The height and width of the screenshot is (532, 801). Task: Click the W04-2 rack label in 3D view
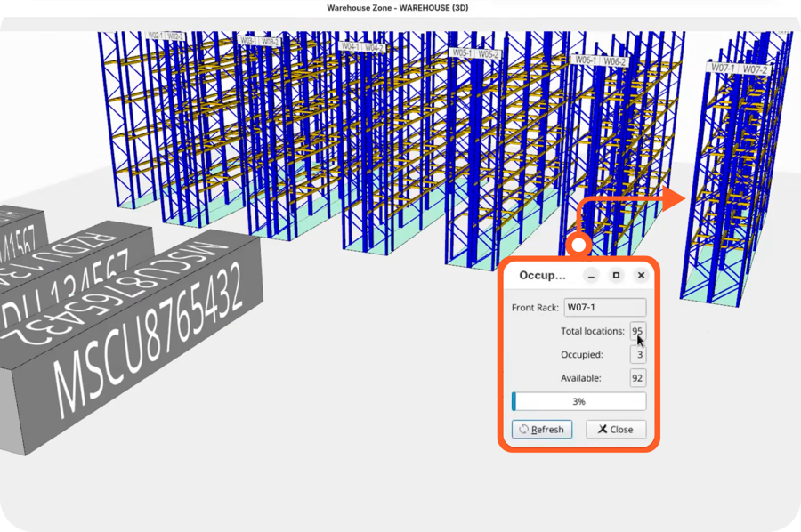pyautogui.click(x=374, y=47)
